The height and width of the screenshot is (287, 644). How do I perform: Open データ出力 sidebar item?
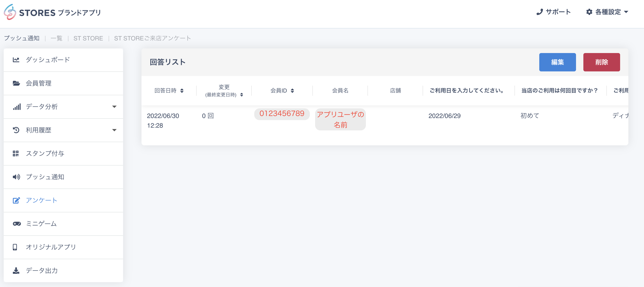(x=63, y=270)
